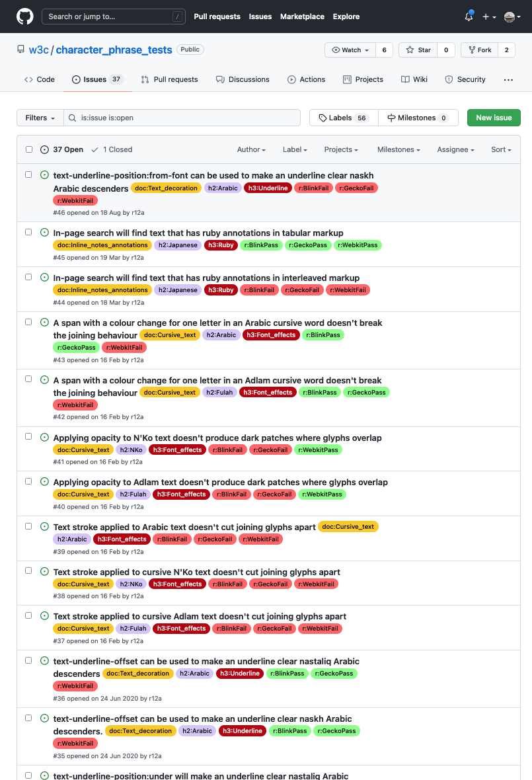
Task: Go to the Wiki tab
Action: tap(414, 79)
